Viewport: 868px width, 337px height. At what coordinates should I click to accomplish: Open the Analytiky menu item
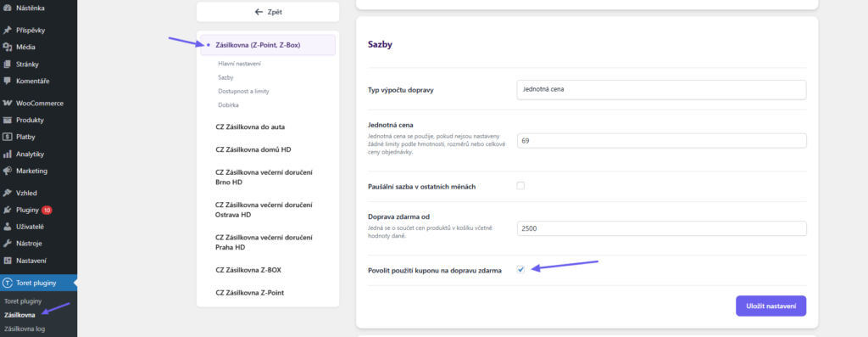39,154
